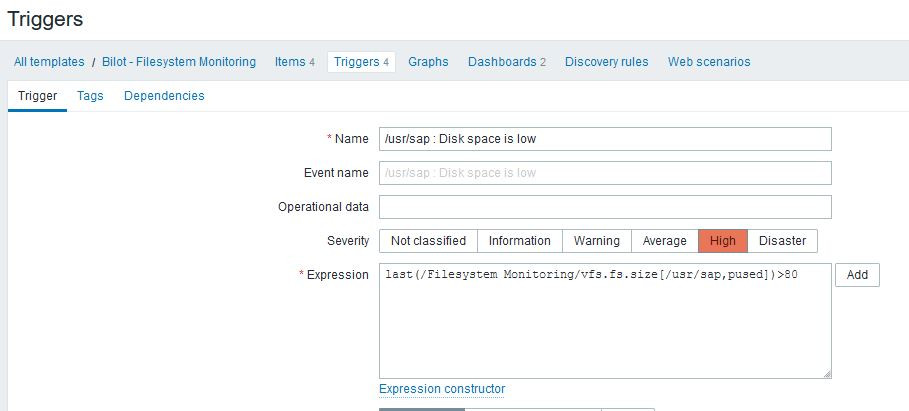This screenshot has height=411, width=909.
Task: Select the Triggers navigation tab
Action: click(x=361, y=62)
